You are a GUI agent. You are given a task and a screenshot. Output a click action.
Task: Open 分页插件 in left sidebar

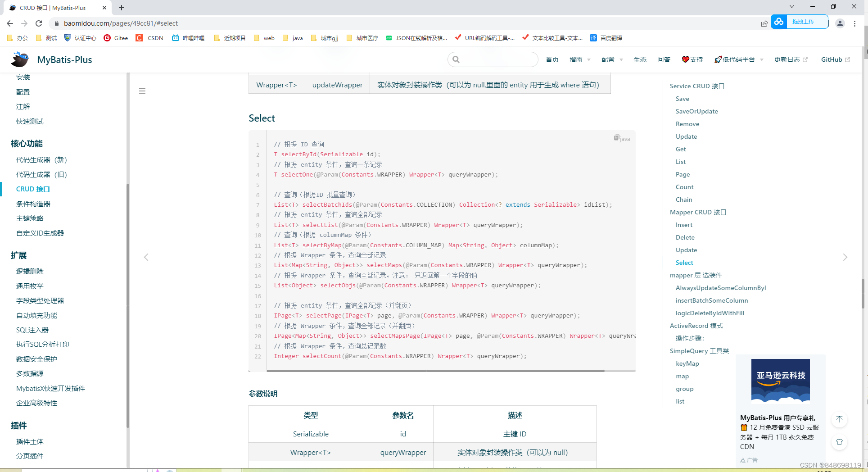coord(30,456)
